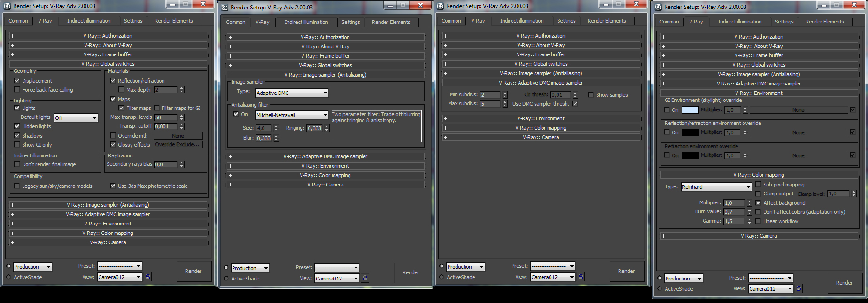This screenshot has height=303, width=868.
Task: Click Reflection/refraction environment black color swatch
Action: click(x=690, y=132)
